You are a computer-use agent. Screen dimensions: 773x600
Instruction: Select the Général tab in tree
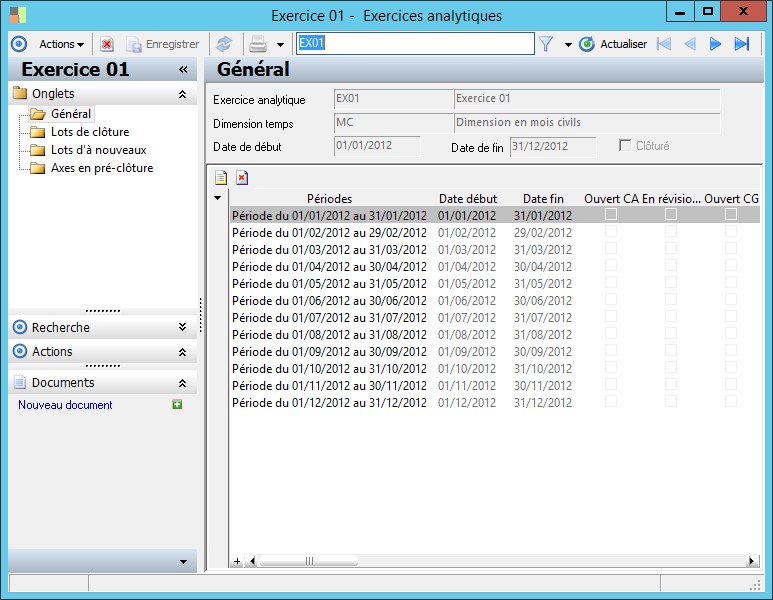coord(71,114)
